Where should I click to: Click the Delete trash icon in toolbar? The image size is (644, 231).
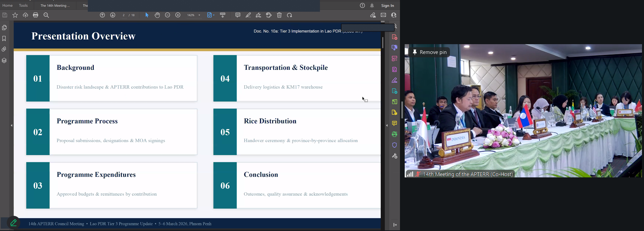tap(279, 15)
